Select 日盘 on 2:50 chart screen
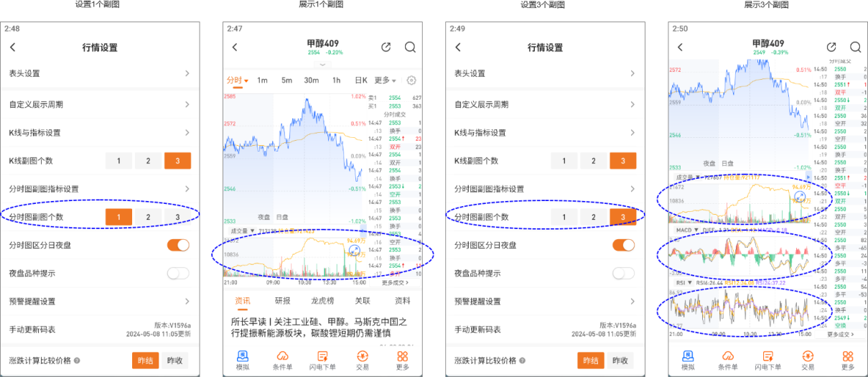The width and height of the screenshot is (868, 377). [x=727, y=164]
